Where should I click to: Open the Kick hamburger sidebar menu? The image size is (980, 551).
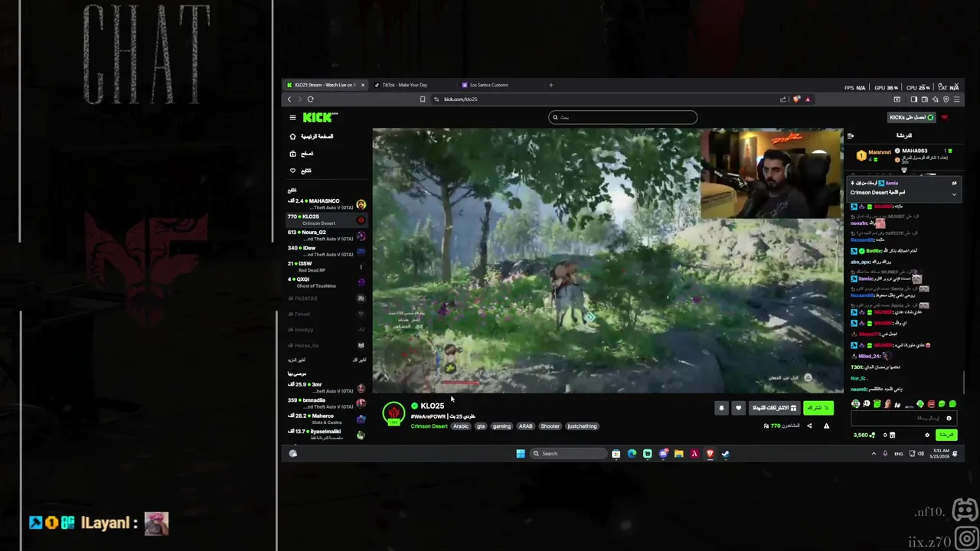tap(292, 117)
